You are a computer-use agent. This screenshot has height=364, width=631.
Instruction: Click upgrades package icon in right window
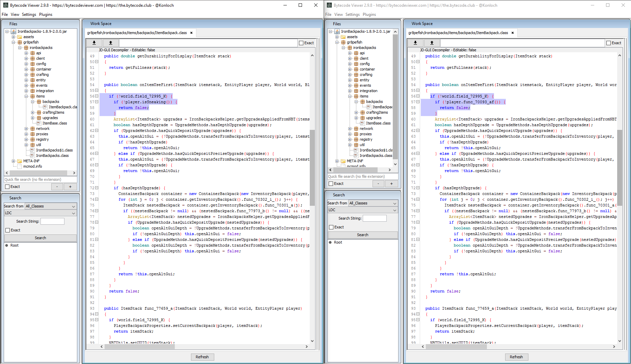click(x=362, y=118)
